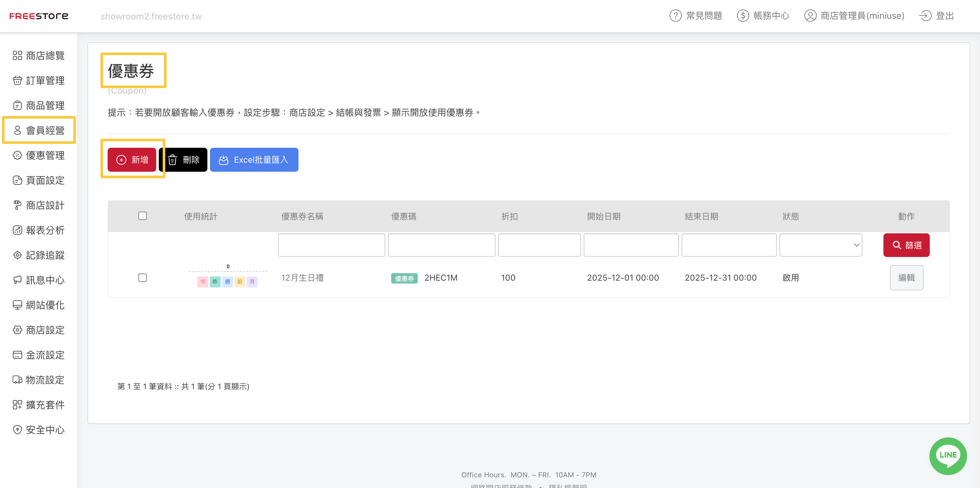
Task: Click the 常見問題 help question-mark icon
Action: (x=675, y=16)
